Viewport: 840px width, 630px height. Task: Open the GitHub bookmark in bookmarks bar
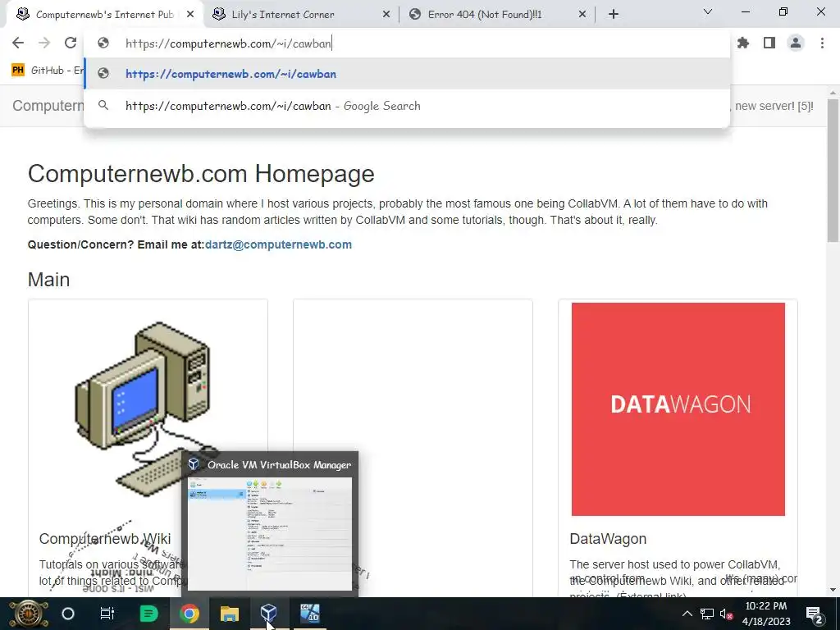pyautogui.click(x=47, y=71)
